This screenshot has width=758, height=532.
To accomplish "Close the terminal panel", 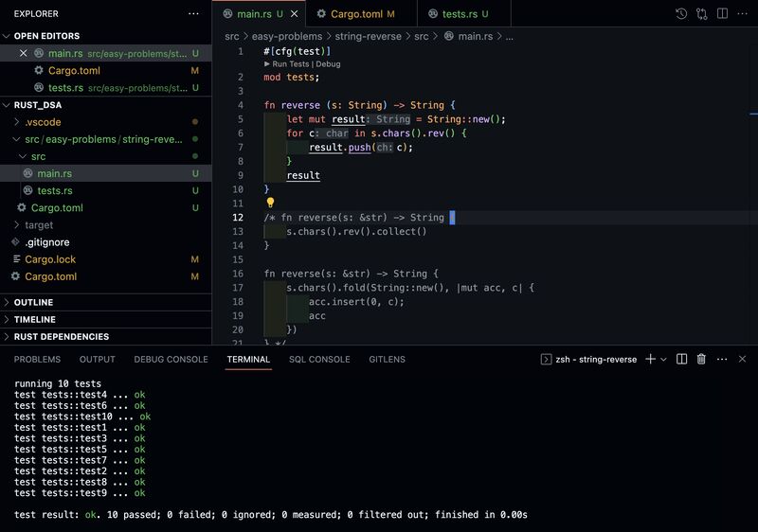I will 742,360.
